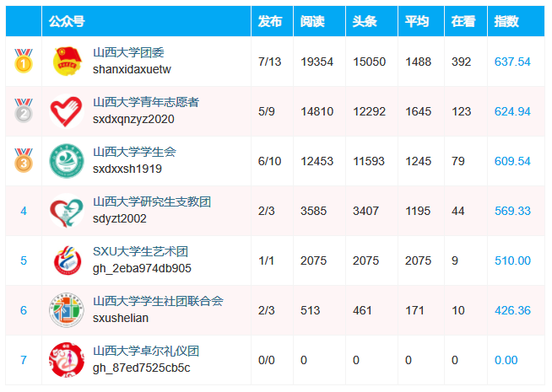Open 山西大学研究生支教团 avatar logo

[x=67, y=211]
